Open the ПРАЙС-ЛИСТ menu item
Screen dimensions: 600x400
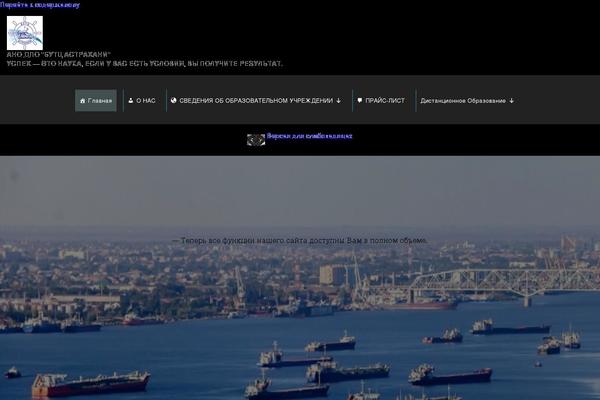click(x=381, y=101)
